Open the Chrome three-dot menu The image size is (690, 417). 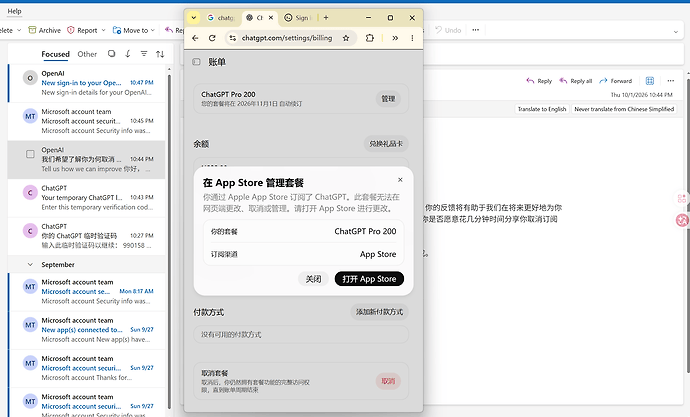coord(412,38)
